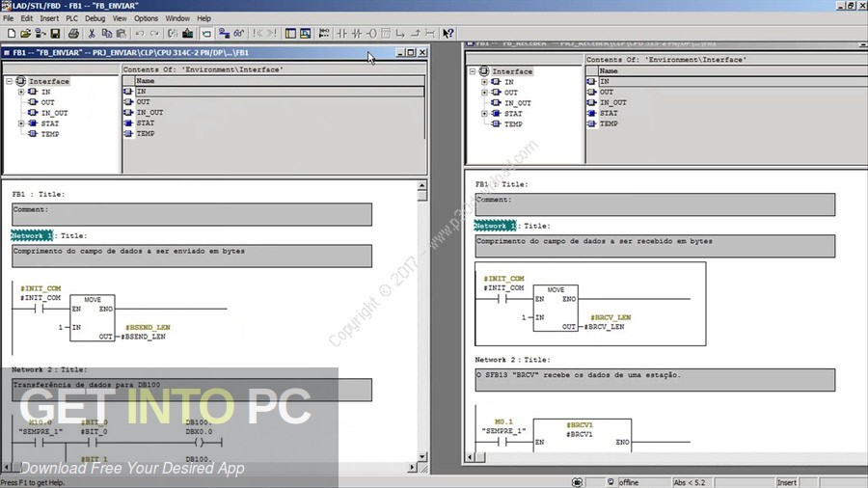Click the scroll down arrow of FB_ENVIAR code pane
The width and height of the screenshot is (868, 488).
click(422, 457)
